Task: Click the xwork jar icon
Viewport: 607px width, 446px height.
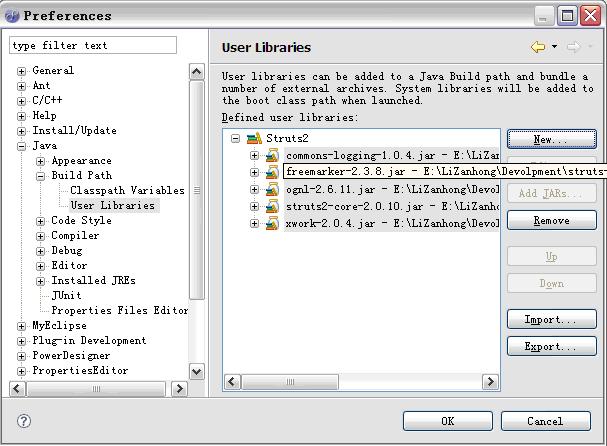Action: [273, 223]
